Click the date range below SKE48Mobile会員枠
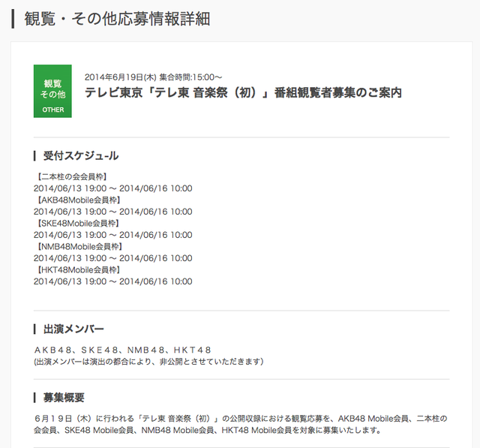Screen dimensions: 480x448 (113, 235)
